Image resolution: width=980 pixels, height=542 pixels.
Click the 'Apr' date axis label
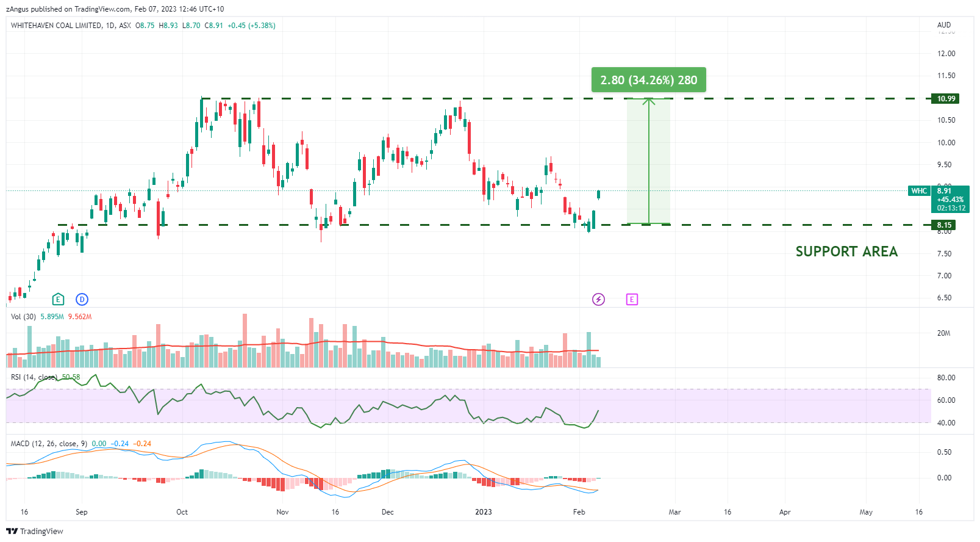point(785,512)
